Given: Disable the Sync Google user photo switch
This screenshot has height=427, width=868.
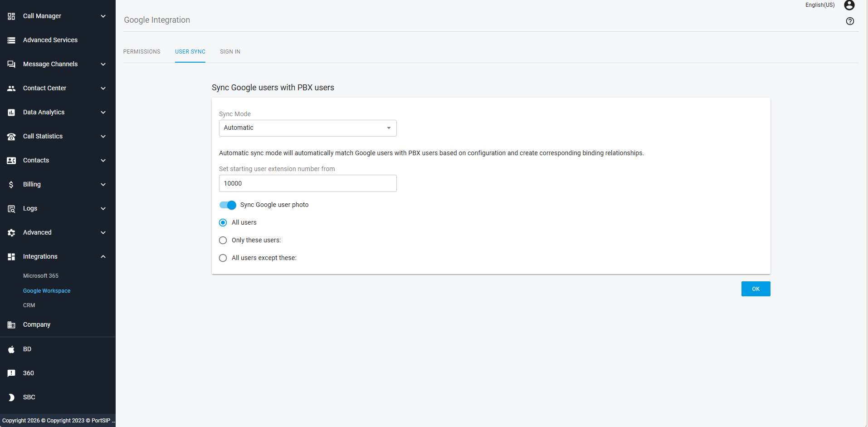Looking at the screenshot, I should click(x=228, y=205).
